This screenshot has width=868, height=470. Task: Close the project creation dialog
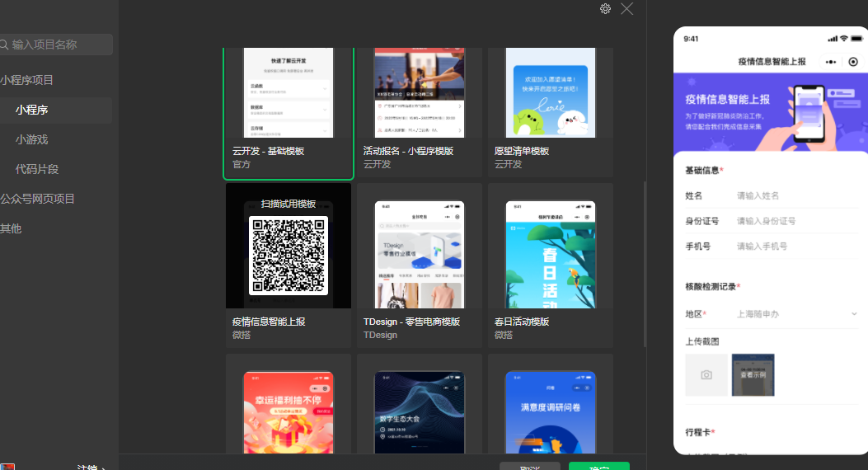pos(626,9)
